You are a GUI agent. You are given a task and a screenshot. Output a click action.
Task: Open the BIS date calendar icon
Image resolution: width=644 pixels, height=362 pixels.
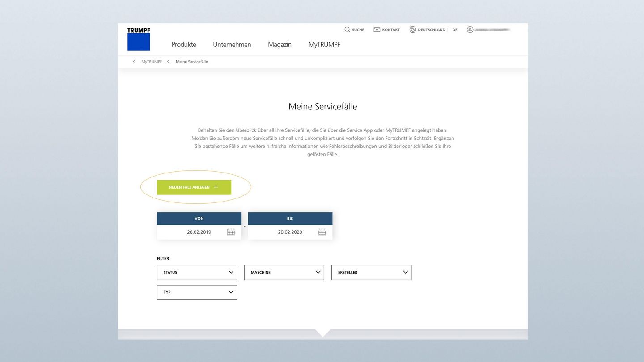point(322,232)
